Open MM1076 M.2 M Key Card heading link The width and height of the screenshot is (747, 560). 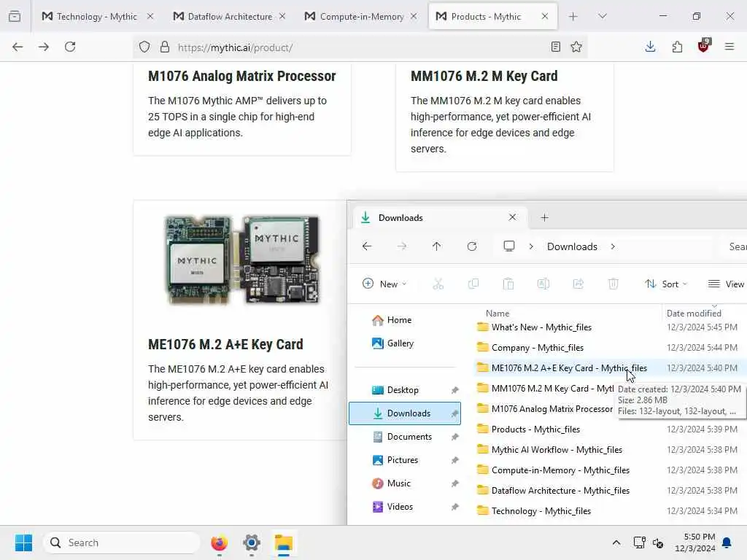484,76
